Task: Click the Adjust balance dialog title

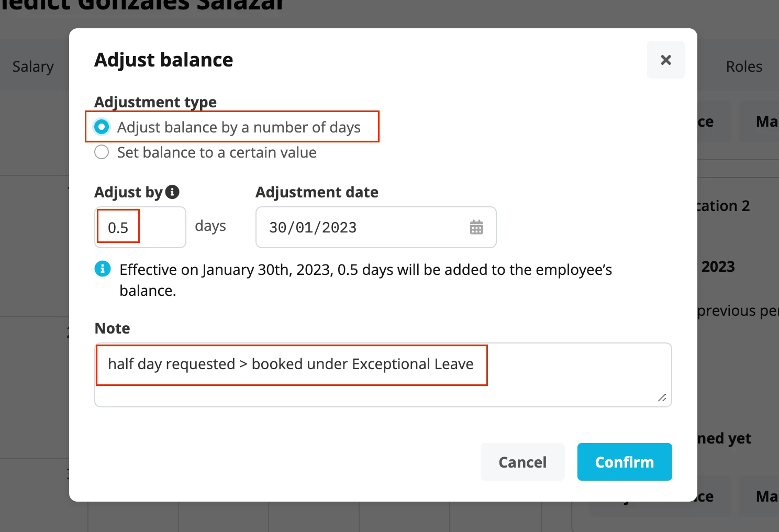Action: point(163,60)
